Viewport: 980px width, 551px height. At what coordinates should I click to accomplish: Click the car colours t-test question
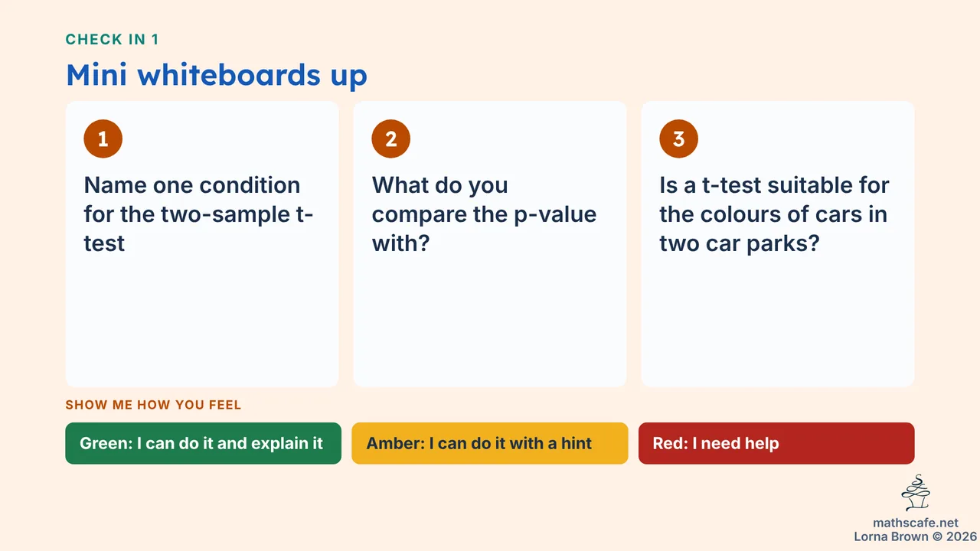pos(774,214)
